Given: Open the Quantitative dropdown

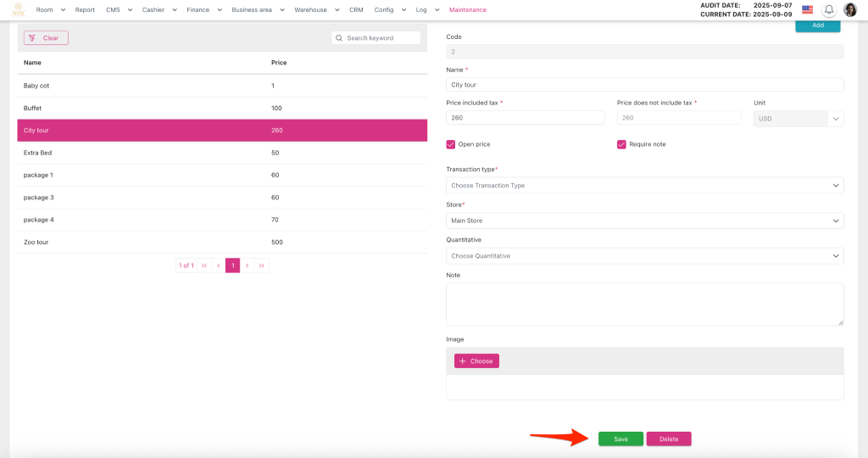Looking at the screenshot, I should [644, 255].
